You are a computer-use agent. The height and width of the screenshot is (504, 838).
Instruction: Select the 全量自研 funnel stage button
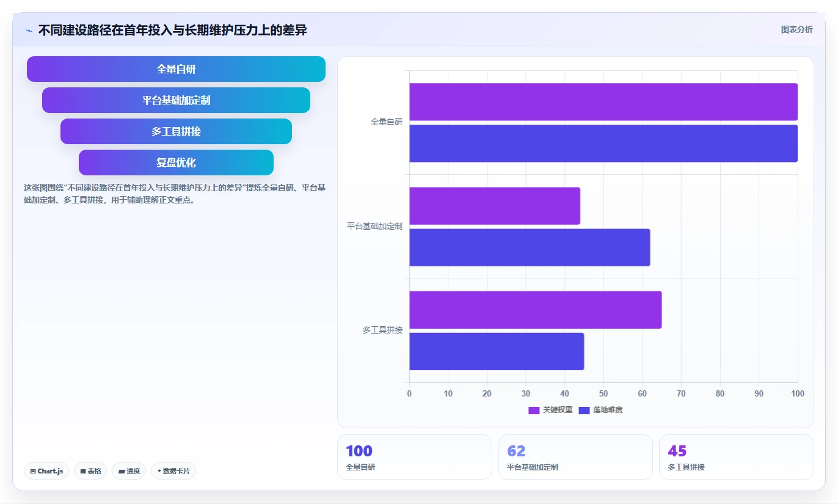click(176, 69)
